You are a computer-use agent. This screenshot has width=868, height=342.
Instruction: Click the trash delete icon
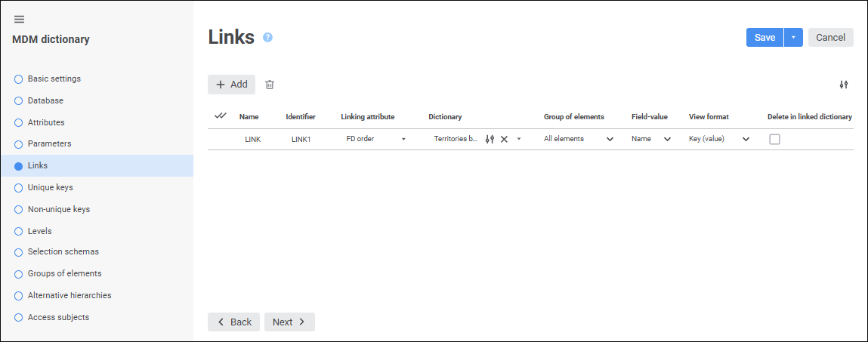click(x=270, y=85)
